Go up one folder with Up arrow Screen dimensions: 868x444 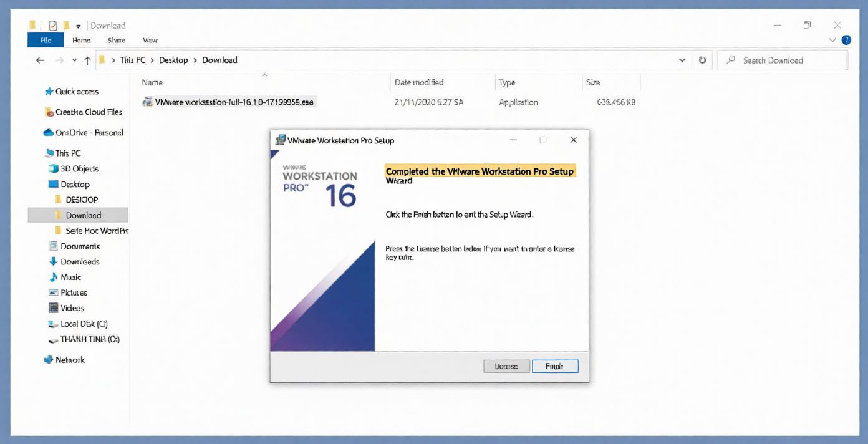tap(87, 60)
